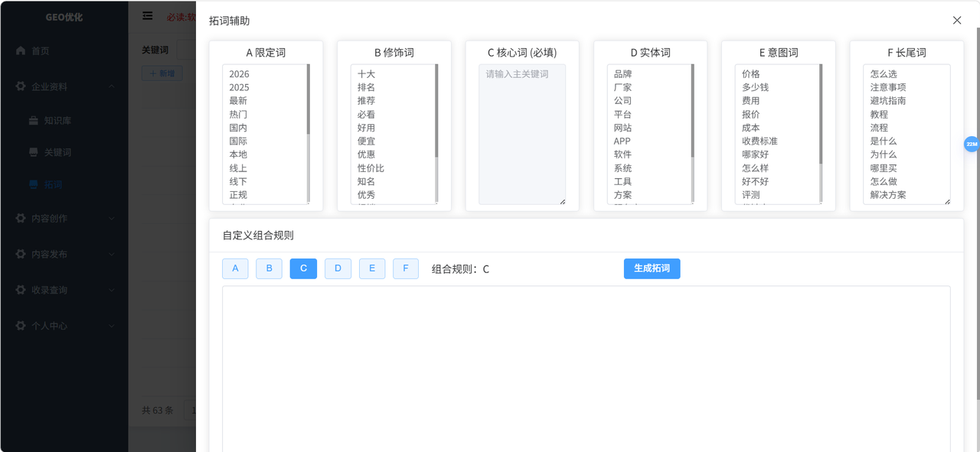The height and width of the screenshot is (452, 980).
Task: Collapse the 企业资料 menu chevron
Action: click(x=112, y=86)
